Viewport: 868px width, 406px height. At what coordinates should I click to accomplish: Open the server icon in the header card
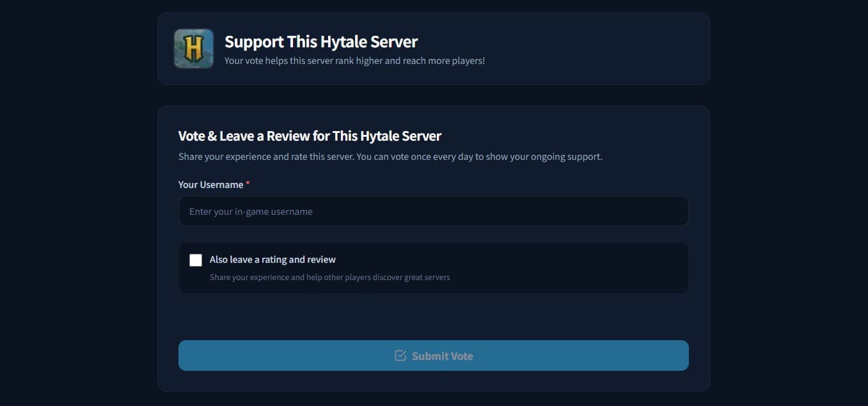tap(193, 49)
